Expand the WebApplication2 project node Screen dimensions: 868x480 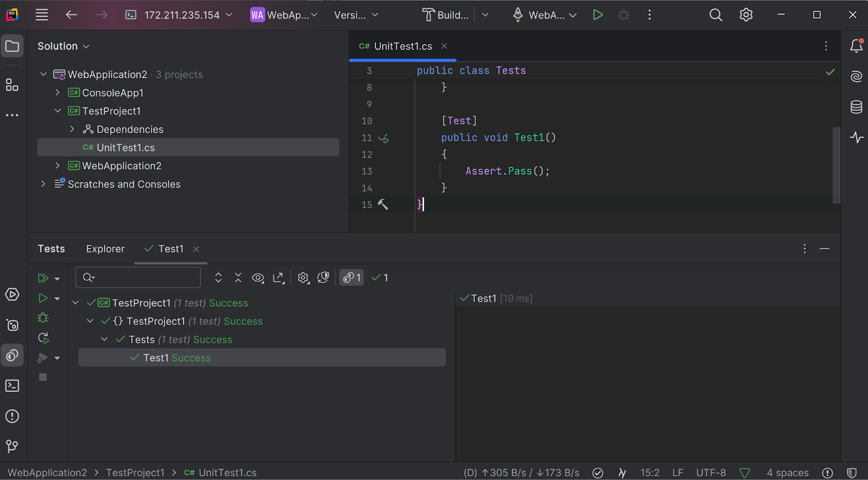point(58,166)
